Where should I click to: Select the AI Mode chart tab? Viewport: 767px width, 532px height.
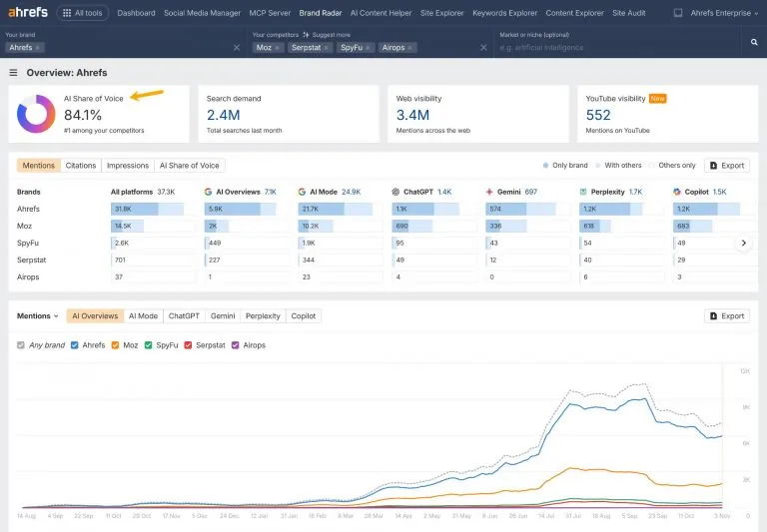tap(144, 315)
